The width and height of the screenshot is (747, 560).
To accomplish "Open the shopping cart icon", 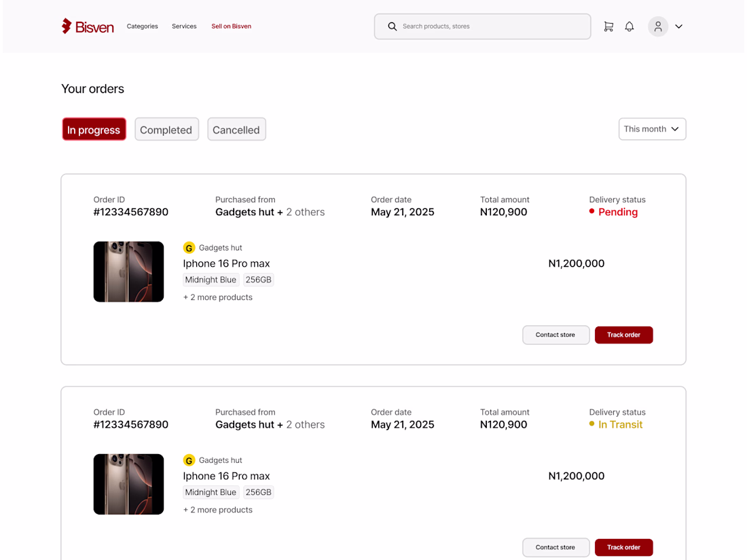I will pos(608,26).
